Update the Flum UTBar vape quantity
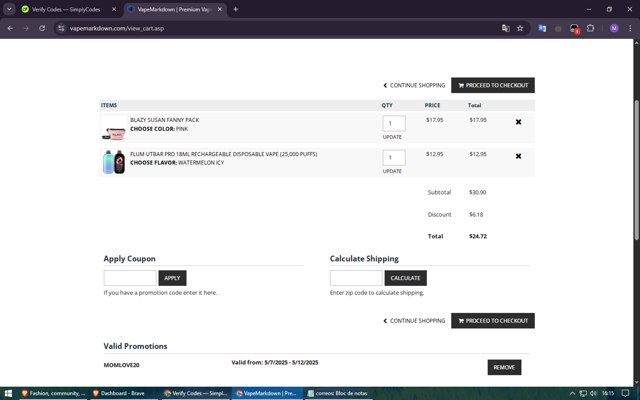Screen dimensions: 640x400 392,171
